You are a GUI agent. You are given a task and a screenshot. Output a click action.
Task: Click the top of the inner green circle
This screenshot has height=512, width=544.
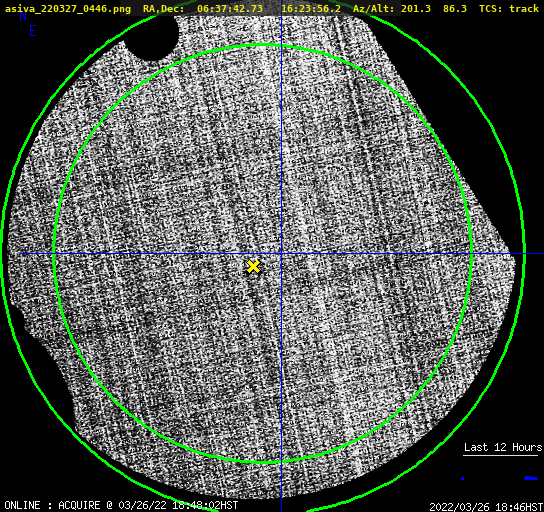[262, 45]
